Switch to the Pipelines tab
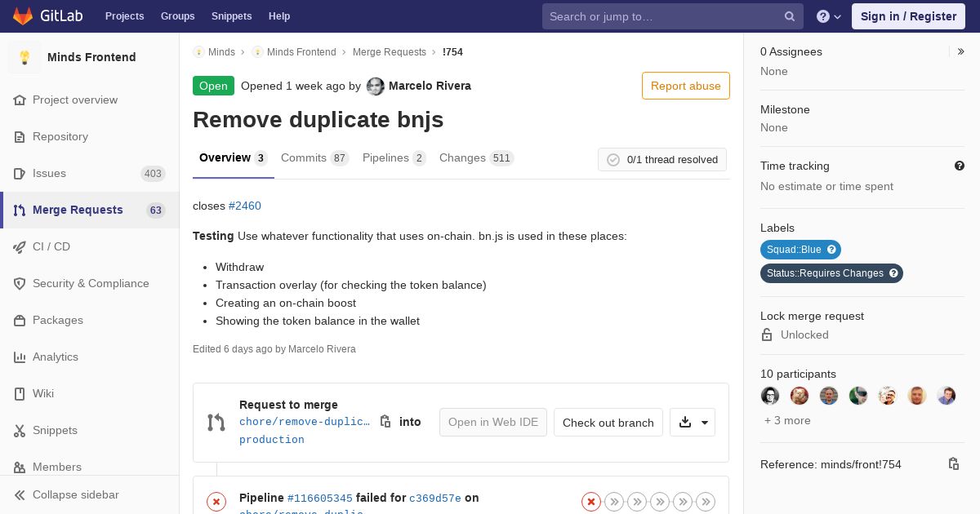Image resolution: width=980 pixels, height=514 pixels. coord(394,158)
